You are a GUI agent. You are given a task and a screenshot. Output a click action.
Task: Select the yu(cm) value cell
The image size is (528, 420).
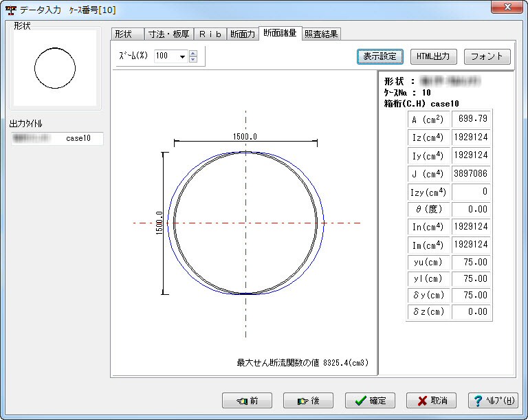pos(471,262)
